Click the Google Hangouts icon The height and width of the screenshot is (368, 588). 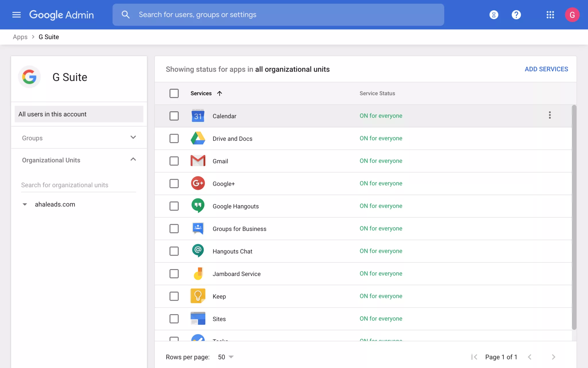click(x=198, y=206)
